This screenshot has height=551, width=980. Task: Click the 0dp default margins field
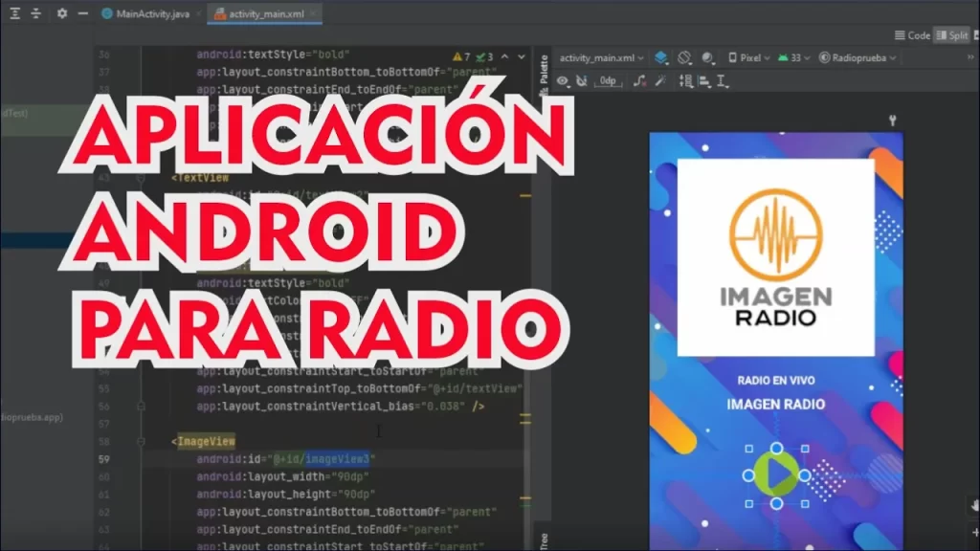(608, 81)
